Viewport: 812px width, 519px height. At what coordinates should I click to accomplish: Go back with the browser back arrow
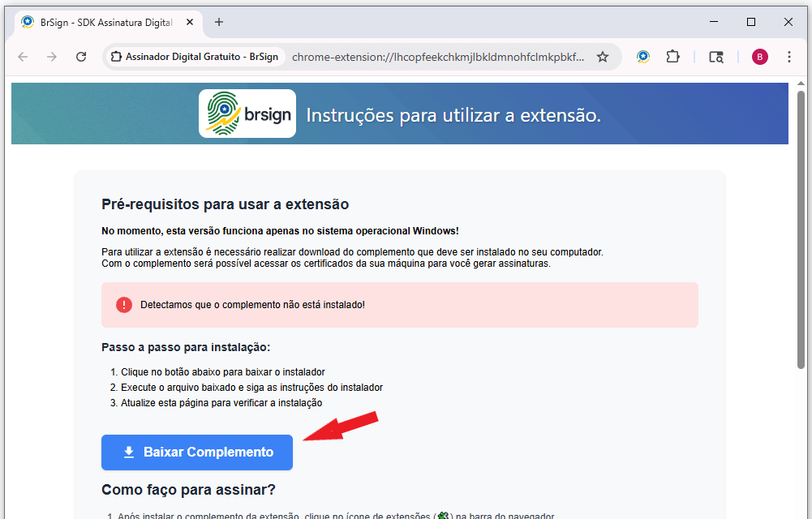23,57
